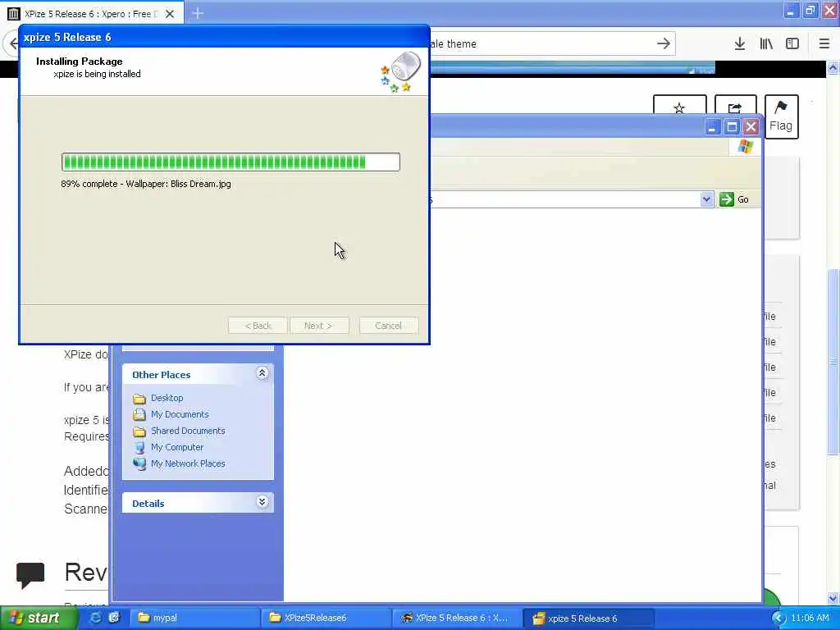Open My Documents in Other Places
This screenshot has height=630, width=840.
pyautogui.click(x=180, y=414)
